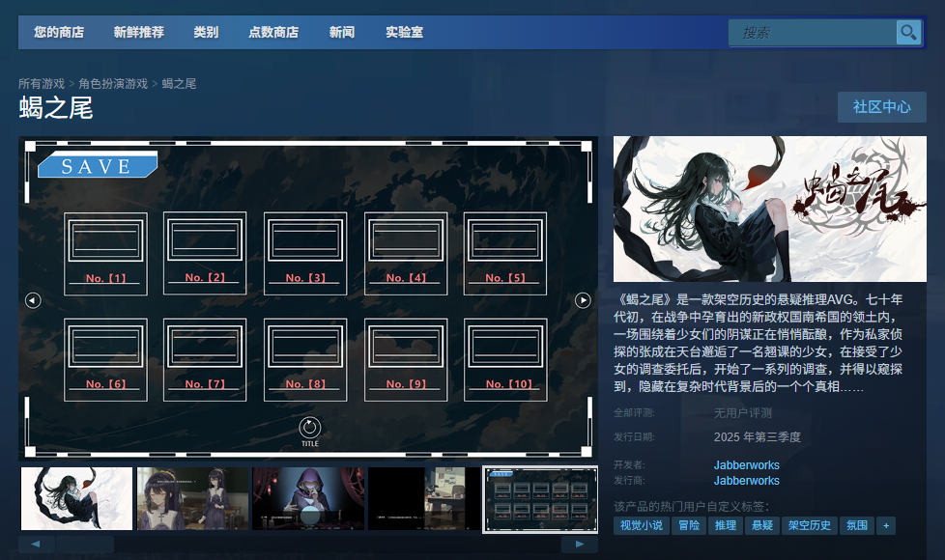This screenshot has height=560, width=945.
Task: Click the Jabberworks developer link
Action: click(746, 464)
